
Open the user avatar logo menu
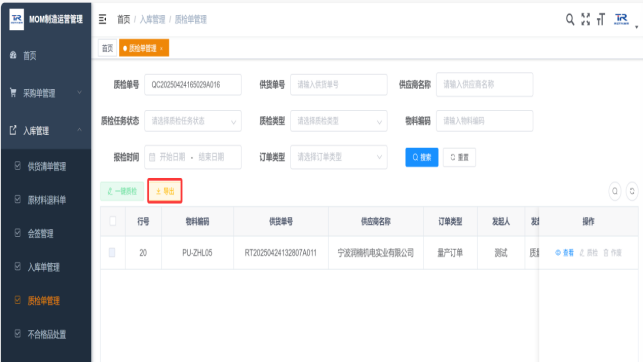(621, 19)
